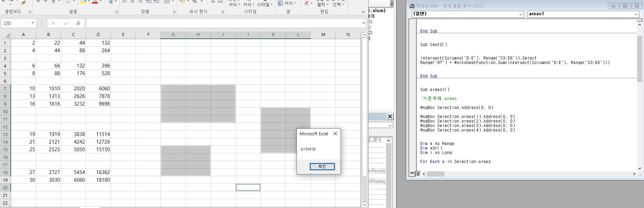Open the Name Box dropdown arrow
The height and width of the screenshot is (208, 644).
click(33, 23)
